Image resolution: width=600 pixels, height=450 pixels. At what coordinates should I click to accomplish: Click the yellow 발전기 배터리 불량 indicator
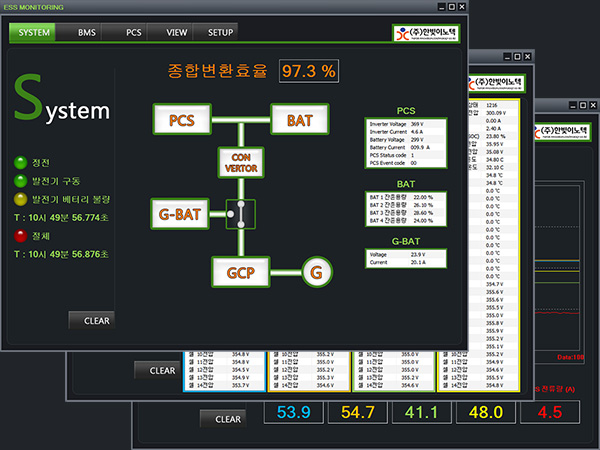coord(20,199)
